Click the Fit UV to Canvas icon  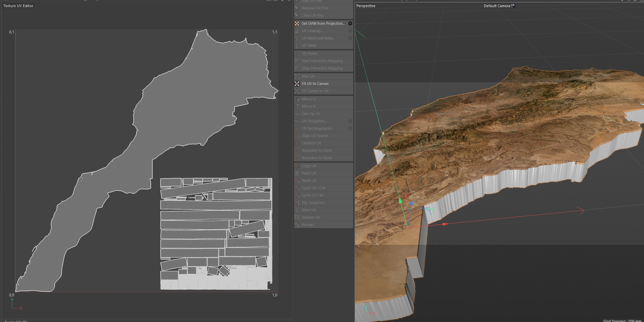coord(297,84)
